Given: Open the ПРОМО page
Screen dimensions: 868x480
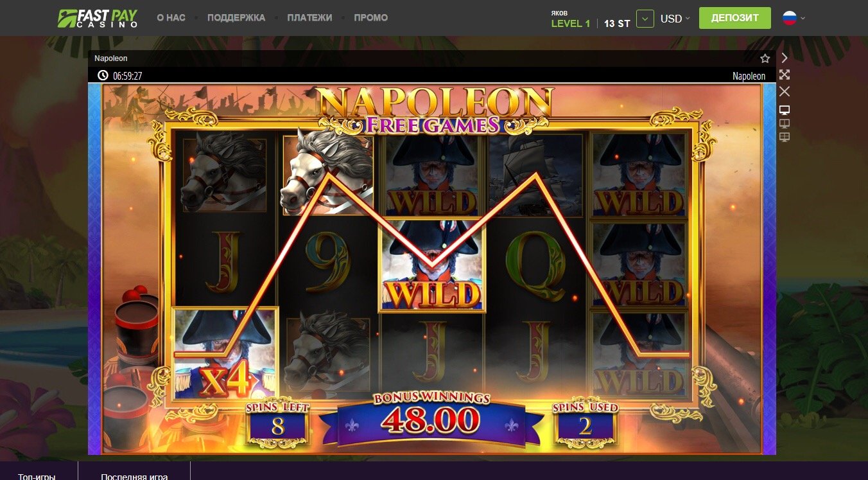Looking at the screenshot, I should [371, 18].
